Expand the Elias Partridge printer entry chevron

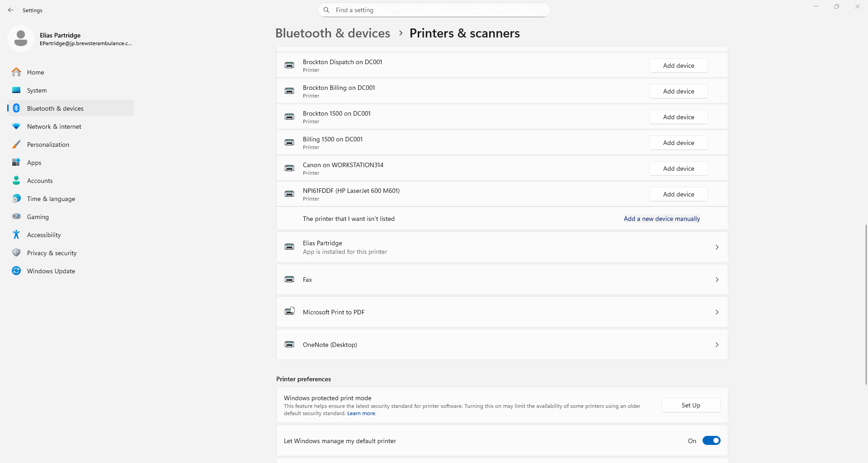[717, 247]
